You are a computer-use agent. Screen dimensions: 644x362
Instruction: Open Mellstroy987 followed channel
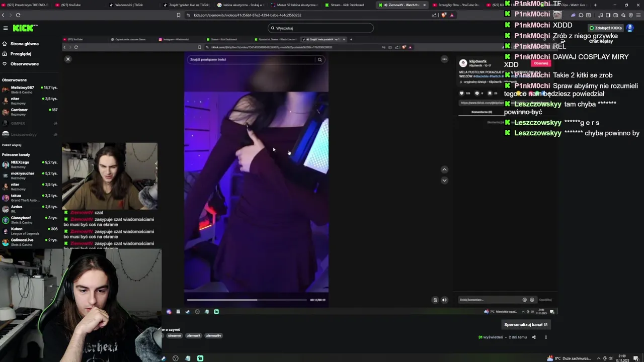point(29,89)
